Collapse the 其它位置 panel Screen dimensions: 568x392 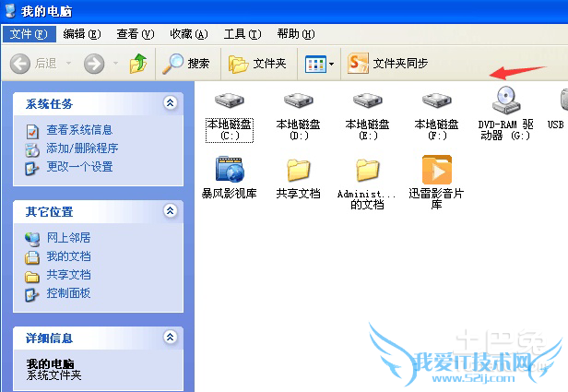(x=171, y=211)
